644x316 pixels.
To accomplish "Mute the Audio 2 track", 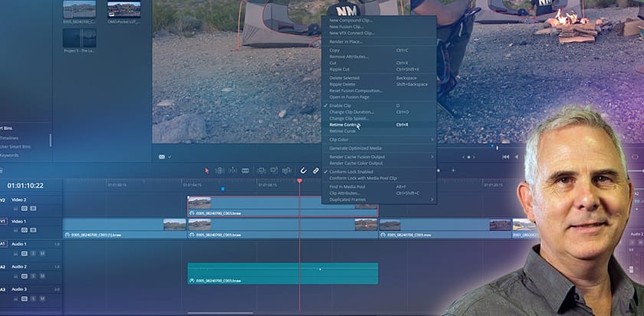I will (42, 276).
